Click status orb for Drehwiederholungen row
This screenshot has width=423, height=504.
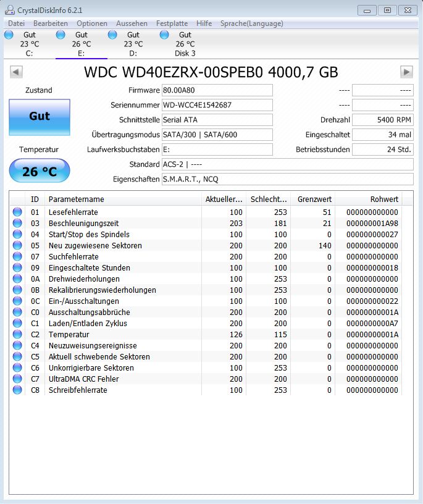point(17,279)
